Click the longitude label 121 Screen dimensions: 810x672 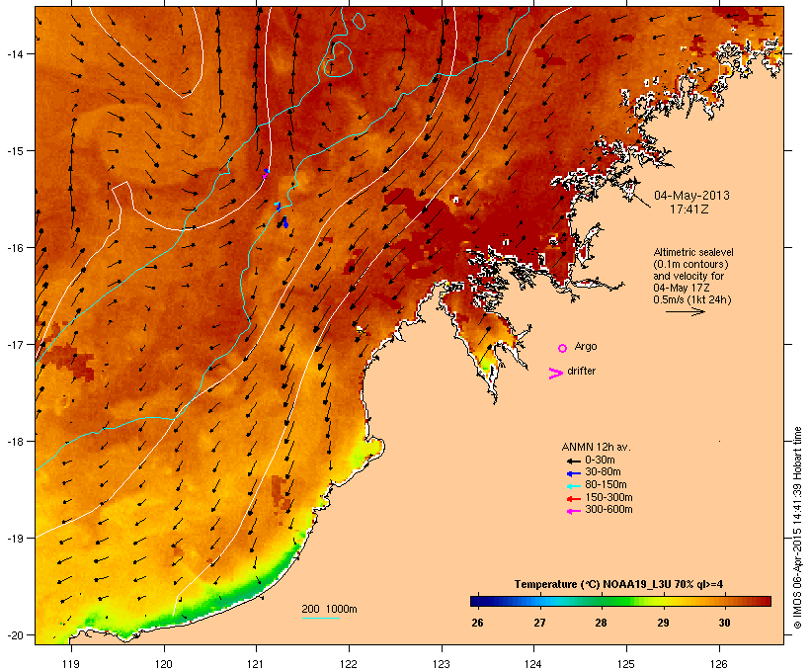[256, 664]
